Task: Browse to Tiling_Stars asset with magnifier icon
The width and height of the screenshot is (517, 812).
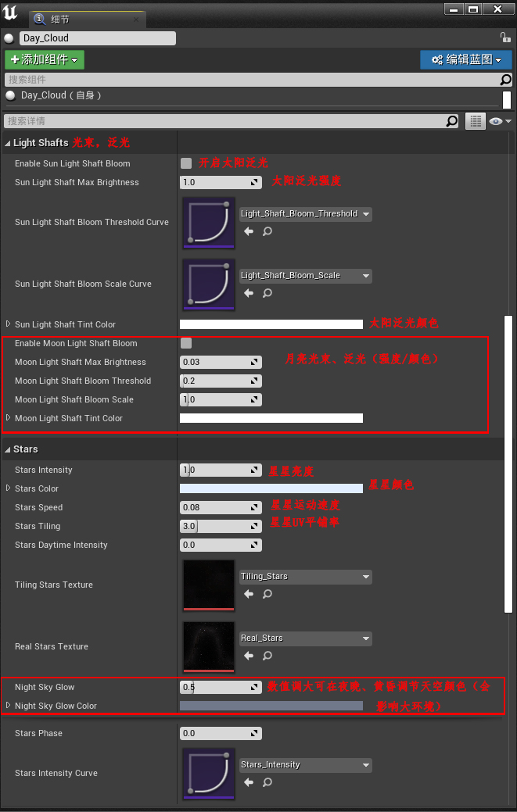Action: click(267, 595)
